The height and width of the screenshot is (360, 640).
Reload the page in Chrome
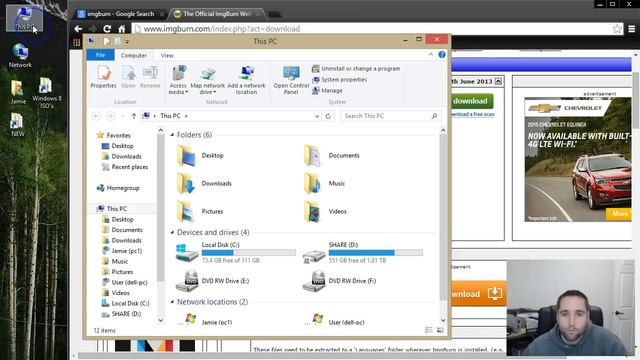coord(107,29)
